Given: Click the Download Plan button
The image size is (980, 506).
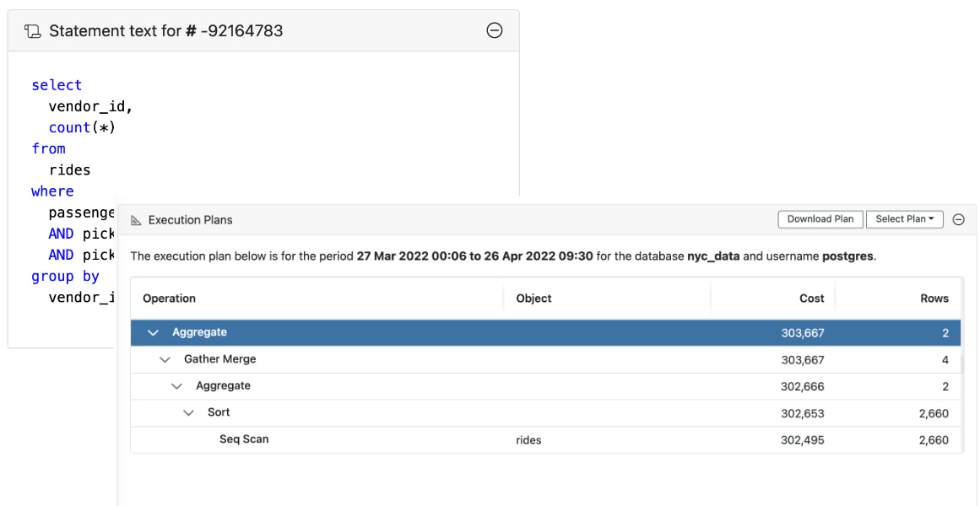Looking at the screenshot, I should coord(820,219).
